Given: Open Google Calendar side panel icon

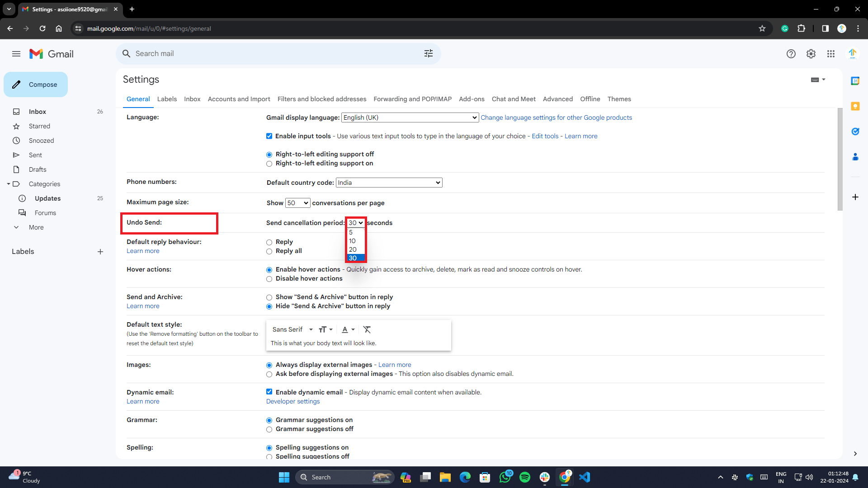Looking at the screenshot, I should coord(855,81).
